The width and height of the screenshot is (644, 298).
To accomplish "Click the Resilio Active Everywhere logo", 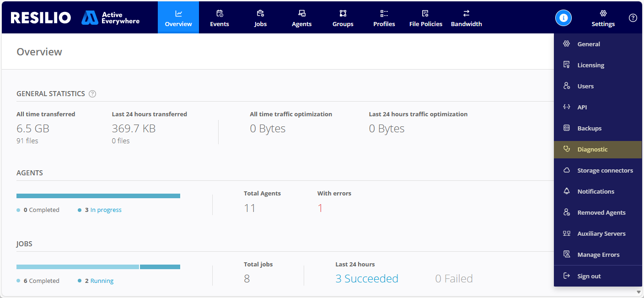I will (75, 17).
